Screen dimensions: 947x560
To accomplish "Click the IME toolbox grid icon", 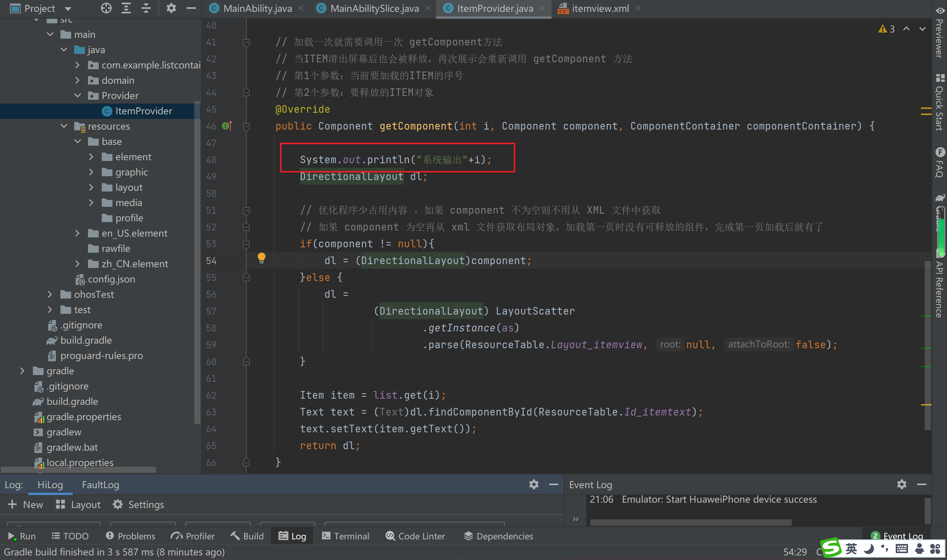I will click(x=936, y=549).
